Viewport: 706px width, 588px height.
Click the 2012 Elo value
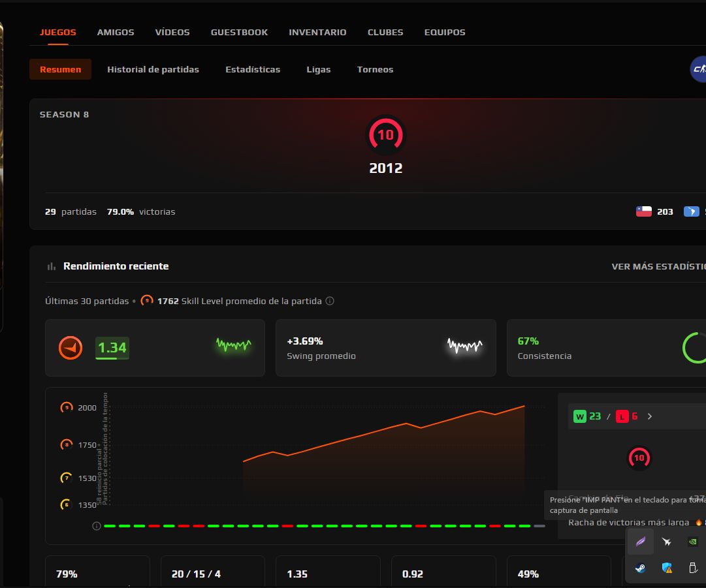click(x=386, y=168)
